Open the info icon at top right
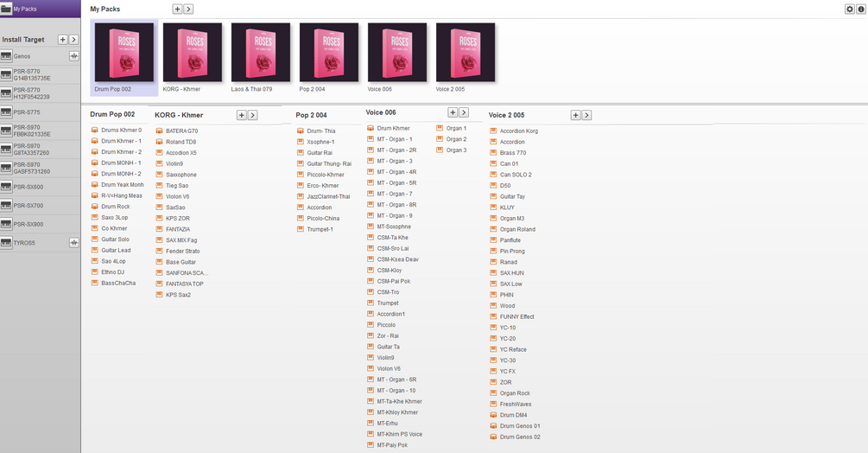Viewport: 868px width, 453px height. point(861,9)
